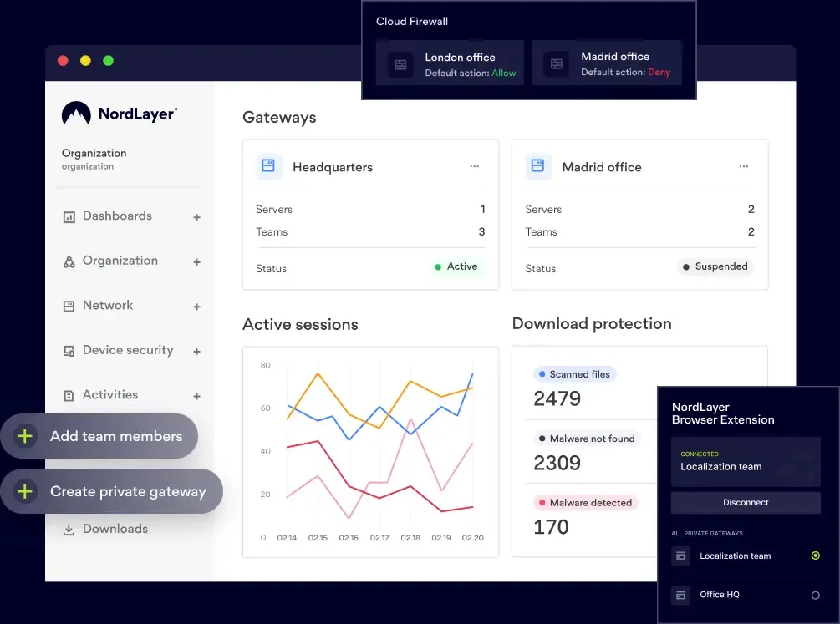Click the Activities sidebar icon
Viewport: 840px width, 624px height.
click(x=69, y=396)
